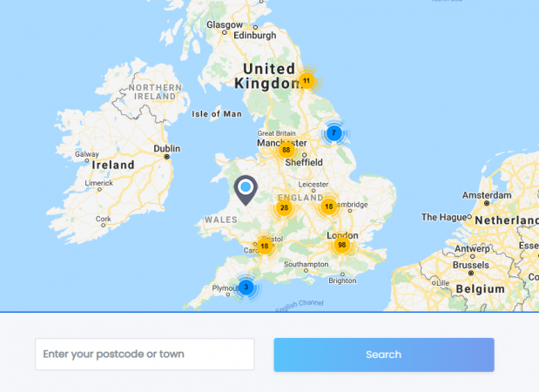The image size is (539, 392).
Task: Focus the postcode or town input field
Action: [x=145, y=355]
